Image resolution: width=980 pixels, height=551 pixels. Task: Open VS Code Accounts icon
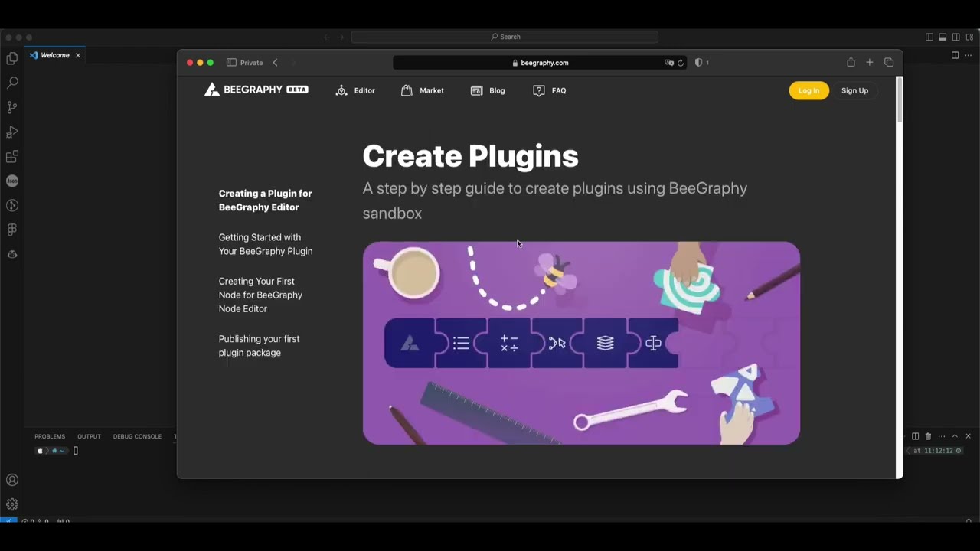pyautogui.click(x=12, y=480)
